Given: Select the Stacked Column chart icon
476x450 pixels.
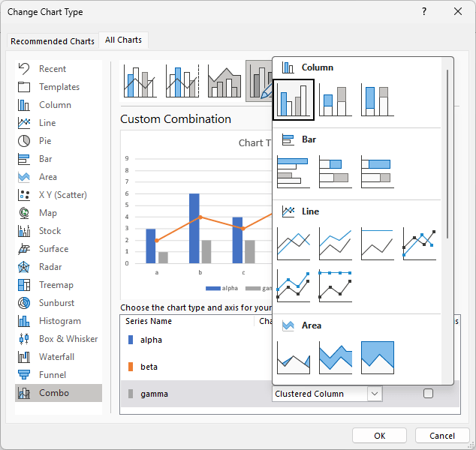Looking at the screenshot, I should pyautogui.click(x=336, y=100).
